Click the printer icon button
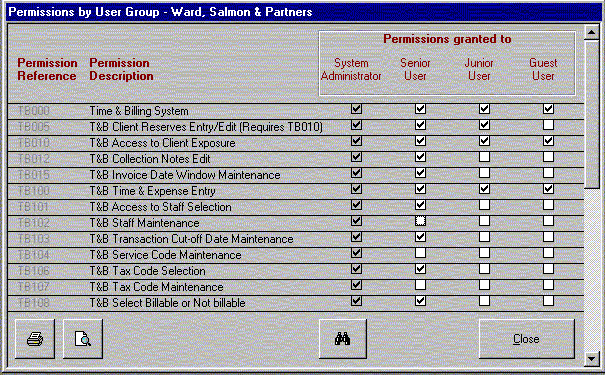This screenshot has width=605, height=375. coord(35,339)
